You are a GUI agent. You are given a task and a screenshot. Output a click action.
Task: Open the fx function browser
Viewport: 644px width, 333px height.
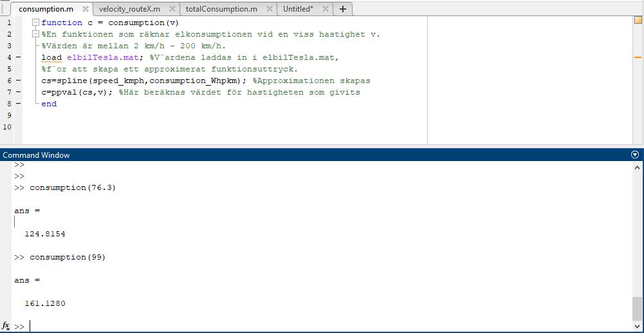tap(6, 326)
